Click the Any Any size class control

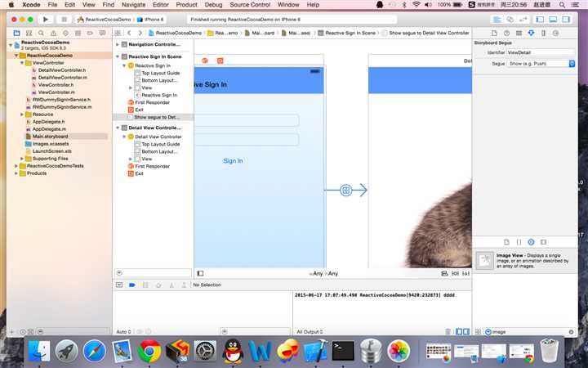click(323, 273)
